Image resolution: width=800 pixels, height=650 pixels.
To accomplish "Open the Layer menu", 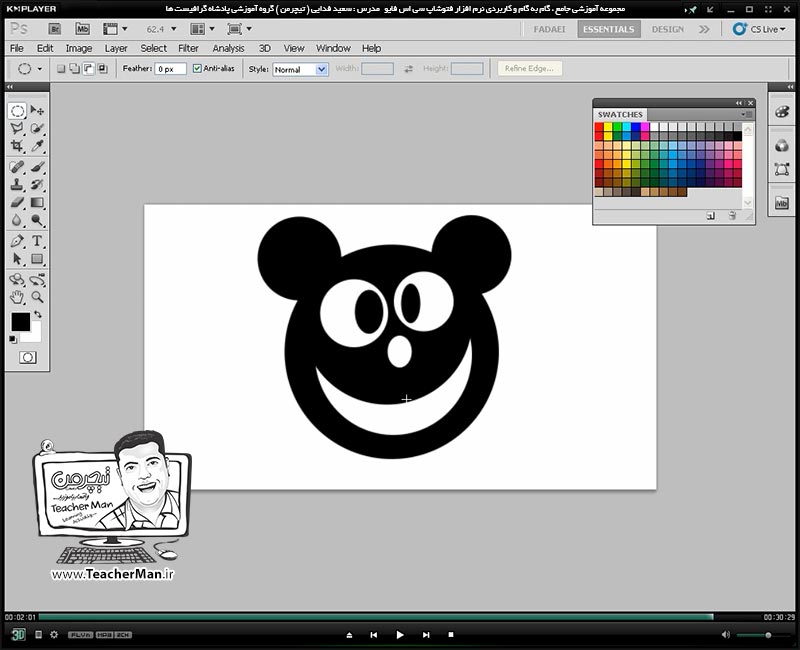I will point(116,48).
